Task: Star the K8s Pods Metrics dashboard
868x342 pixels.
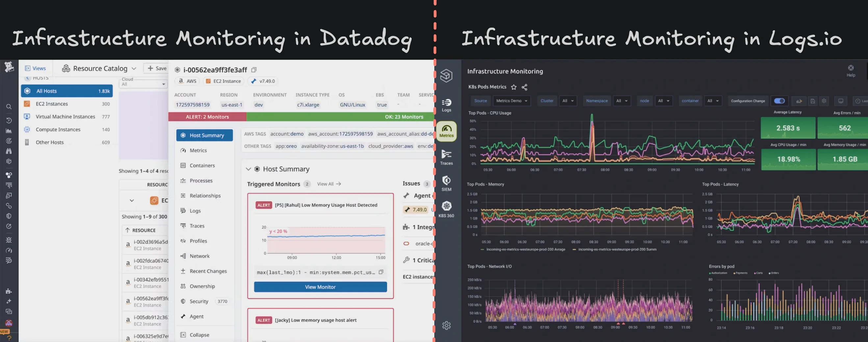Action: pos(514,87)
